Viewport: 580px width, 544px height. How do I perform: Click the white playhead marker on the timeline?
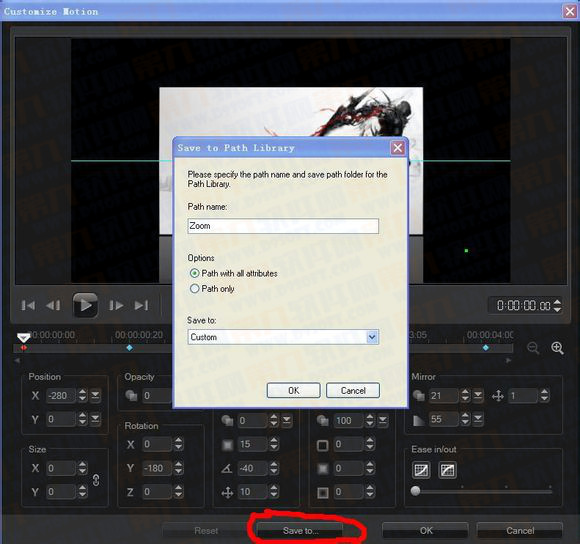point(24,337)
